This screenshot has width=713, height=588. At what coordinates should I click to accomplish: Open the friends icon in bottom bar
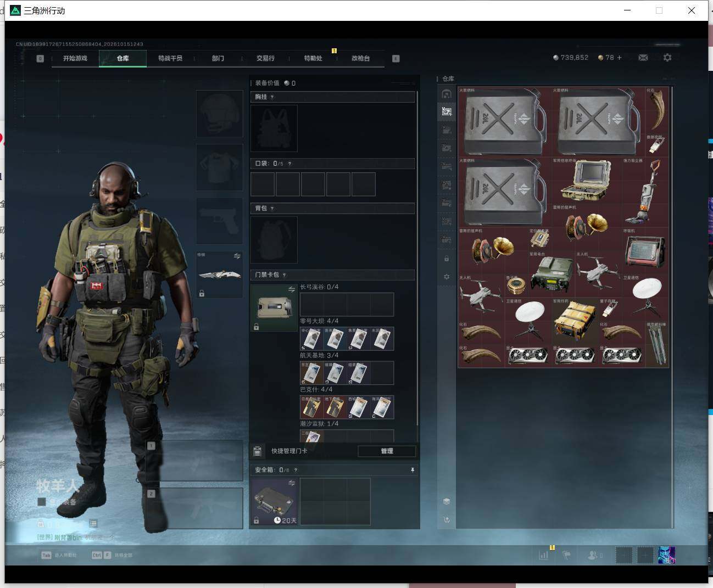[594, 556]
